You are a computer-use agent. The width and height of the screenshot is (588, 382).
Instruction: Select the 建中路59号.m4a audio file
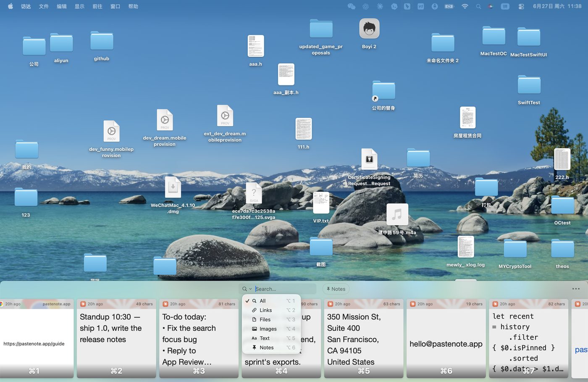pyautogui.click(x=397, y=214)
